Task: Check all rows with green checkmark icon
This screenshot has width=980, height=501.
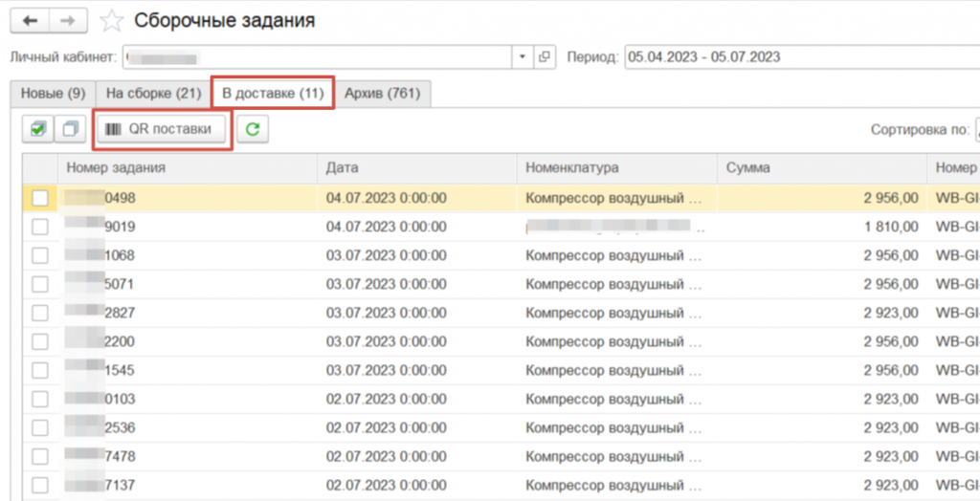Action: tap(38, 129)
